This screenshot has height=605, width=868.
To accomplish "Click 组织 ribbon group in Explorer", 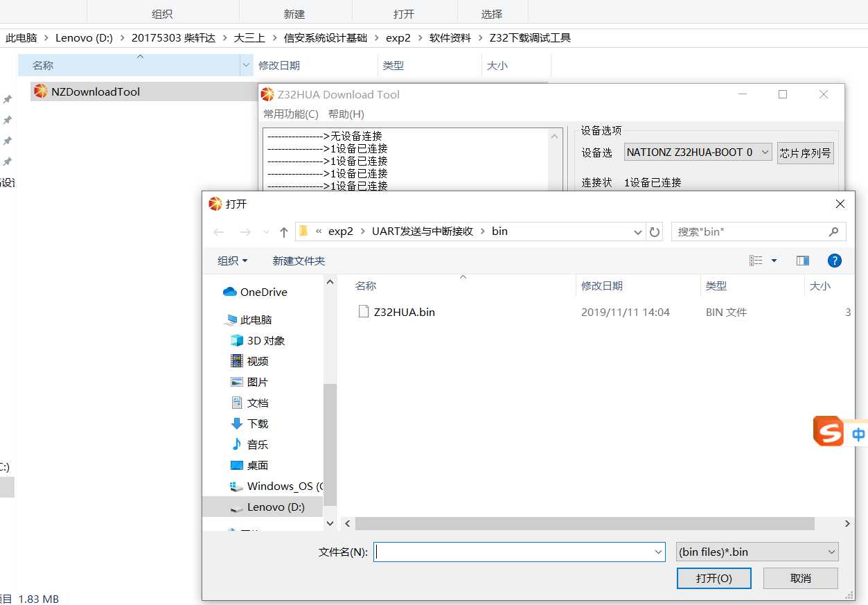I will click(163, 14).
